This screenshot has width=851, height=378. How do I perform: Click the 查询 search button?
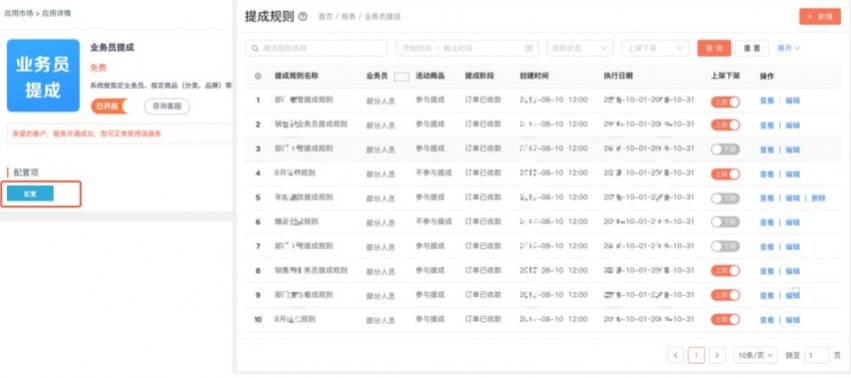point(714,48)
